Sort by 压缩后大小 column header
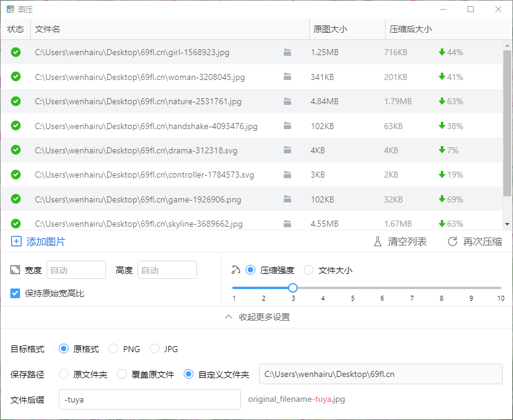Screen dimensions: 513x420 [x=411, y=29]
